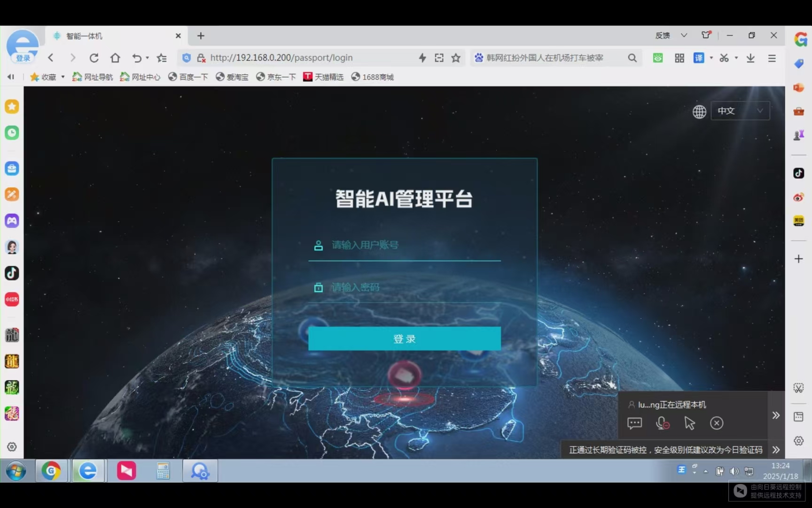Screen dimensions: 812x508
Task: Open the grid app launcher icon in toolbar
Action: 679,57
